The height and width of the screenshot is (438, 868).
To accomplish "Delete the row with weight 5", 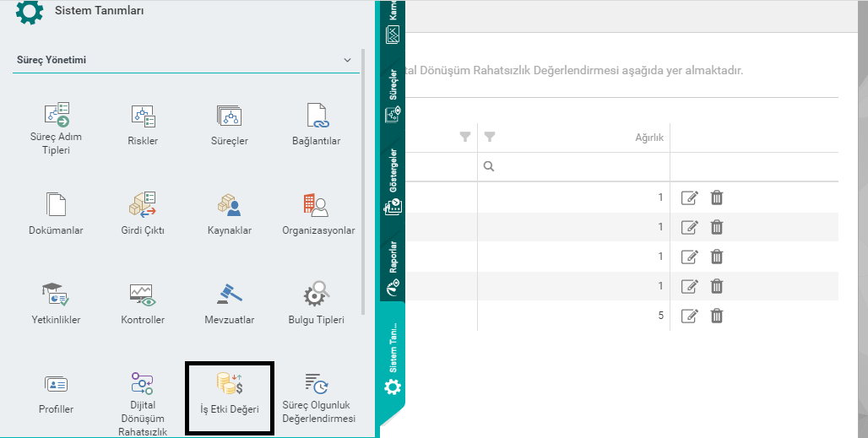I will click(x=716, y=316).
